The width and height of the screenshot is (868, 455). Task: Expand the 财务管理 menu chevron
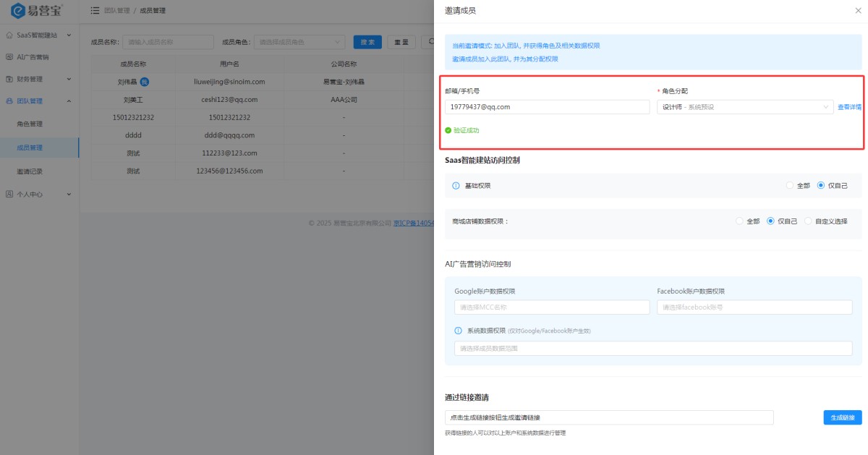(69, 79)
